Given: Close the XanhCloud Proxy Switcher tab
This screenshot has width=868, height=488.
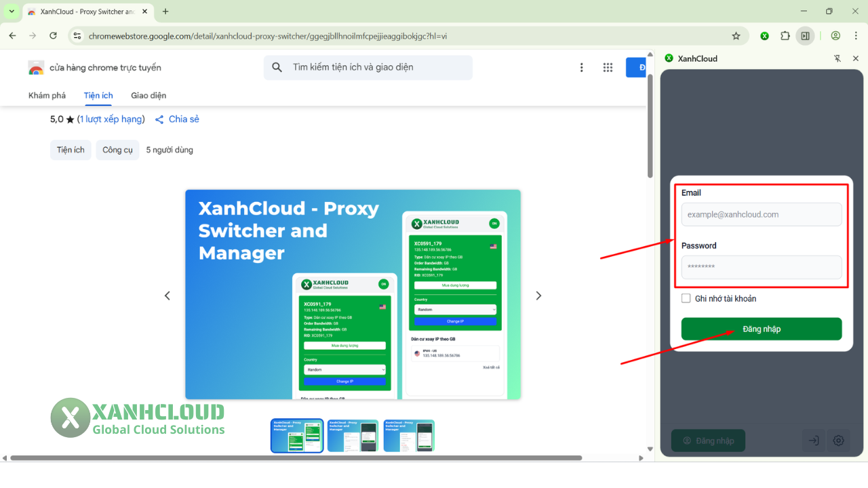Looking at the screenshot, I should (x=144, y=12).
